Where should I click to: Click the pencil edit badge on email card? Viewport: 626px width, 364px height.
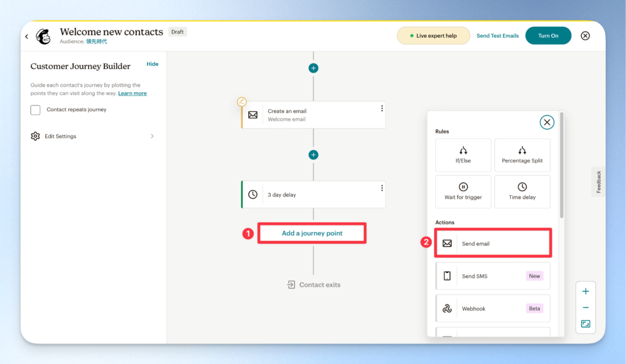click(241, 101)
